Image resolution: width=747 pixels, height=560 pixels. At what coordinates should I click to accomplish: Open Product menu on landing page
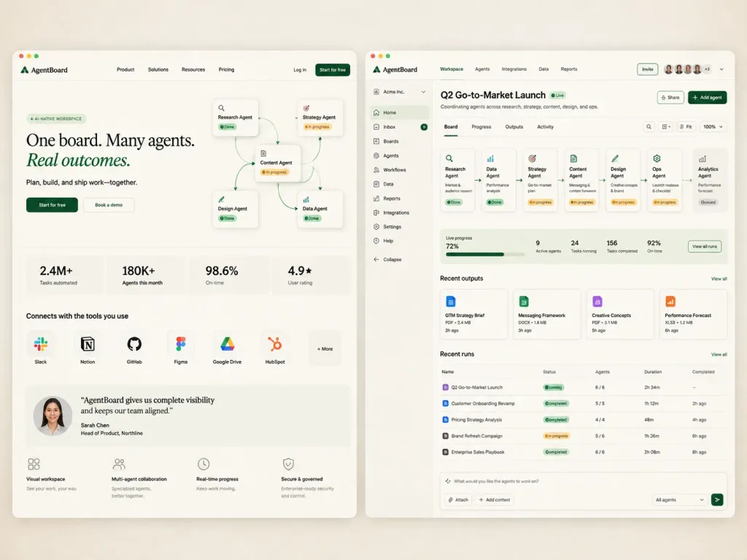pos(125,69)
